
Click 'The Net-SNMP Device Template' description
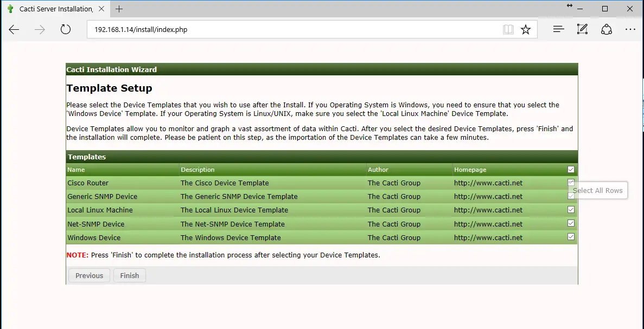[x=232, y=224]
